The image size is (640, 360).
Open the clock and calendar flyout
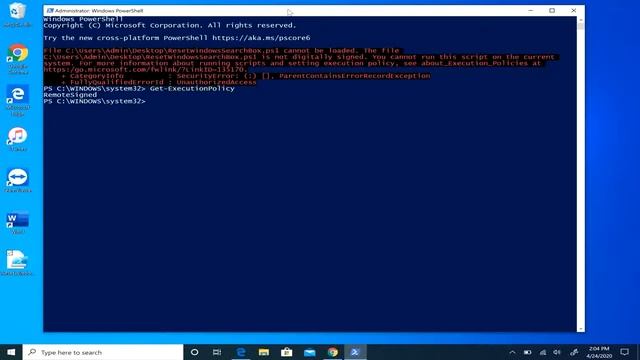click(x=598, y=352)
